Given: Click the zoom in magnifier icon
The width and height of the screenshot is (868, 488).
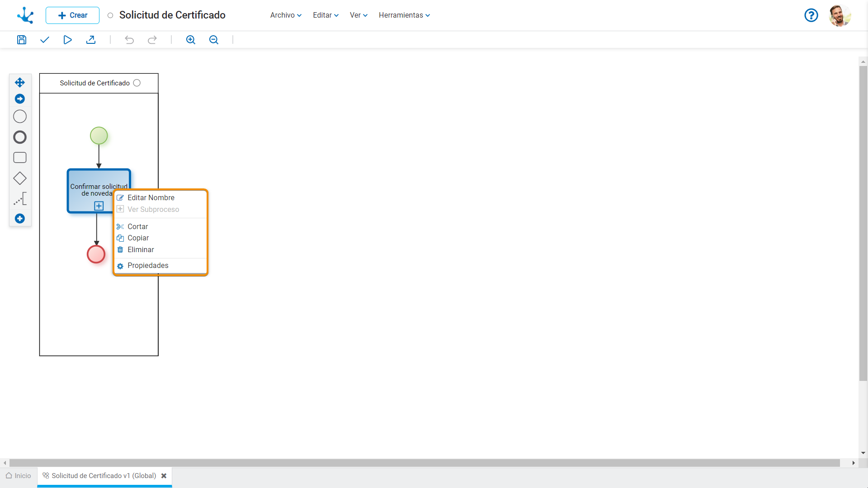Looking at the screenshot, I should (191, 40).
